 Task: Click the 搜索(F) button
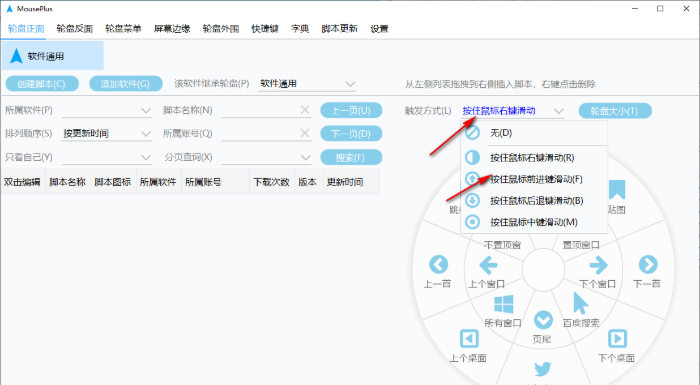coord(351,157)
